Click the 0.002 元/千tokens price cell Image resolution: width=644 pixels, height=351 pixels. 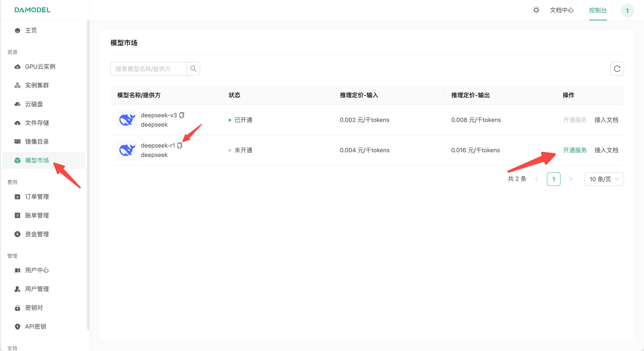pos(365,120)
